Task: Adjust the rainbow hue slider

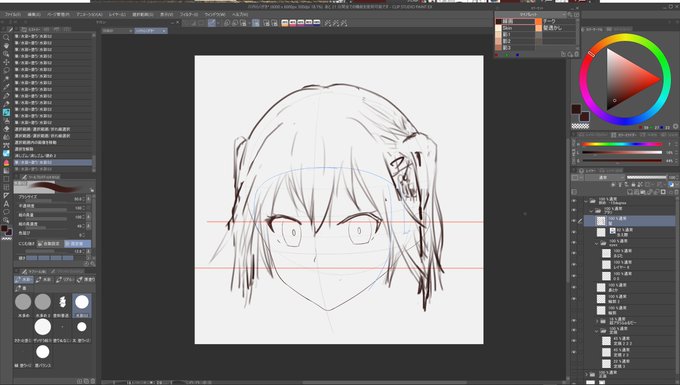Action: 622,144
